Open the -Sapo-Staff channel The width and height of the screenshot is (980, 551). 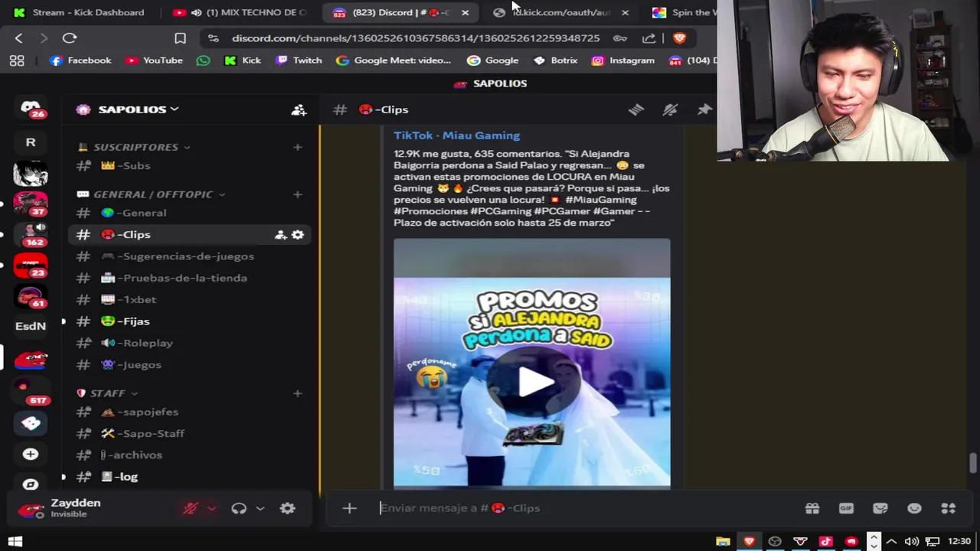point(191,434)
